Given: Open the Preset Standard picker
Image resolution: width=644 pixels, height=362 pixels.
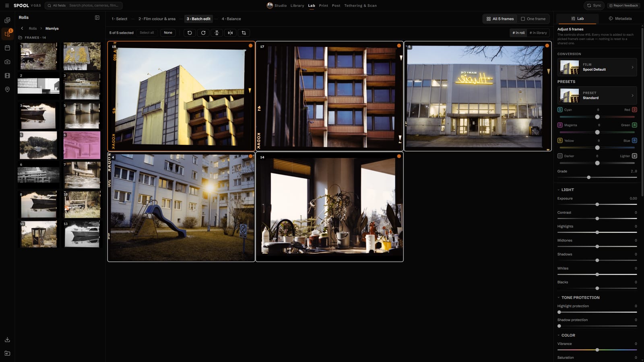Looking at the screenshot, I should pos(597,95).
